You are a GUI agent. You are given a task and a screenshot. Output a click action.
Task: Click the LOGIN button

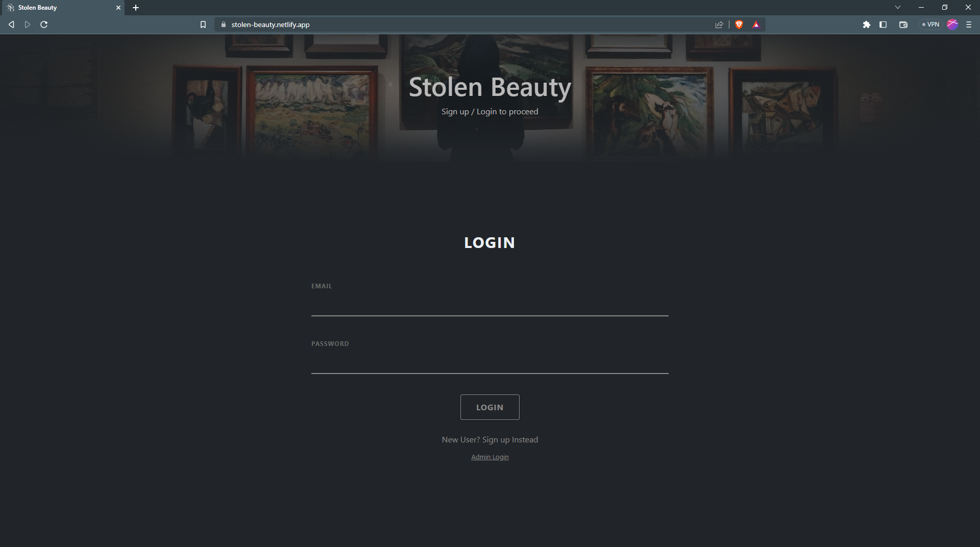tap(489, 407)
